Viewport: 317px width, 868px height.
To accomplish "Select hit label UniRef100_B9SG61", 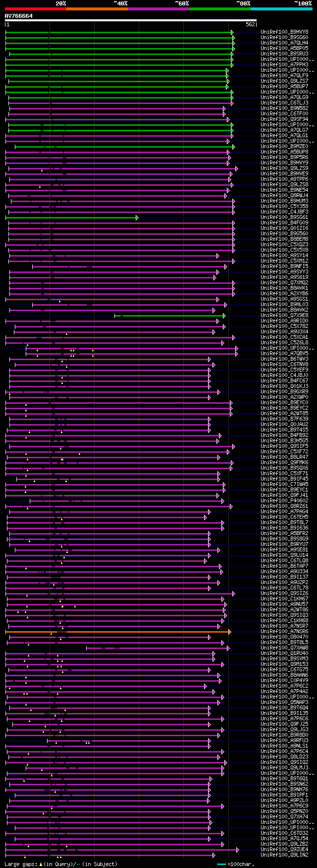I will 284,217.
